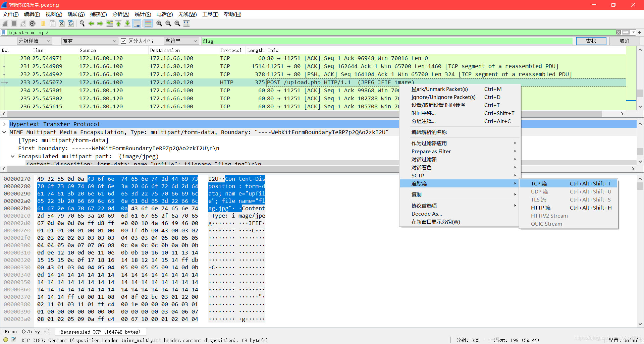Image resolution: width=644 pixels, height=344 pixels.
Task: Click the hex pane vertical scrollbar down arrow
Action: pyautogui.click(x=640, y=324)
